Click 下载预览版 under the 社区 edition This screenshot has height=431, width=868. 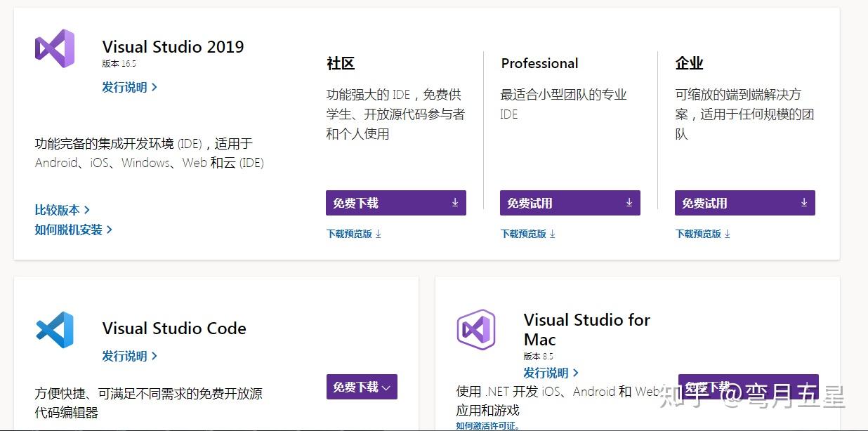(x=354, y=234)
